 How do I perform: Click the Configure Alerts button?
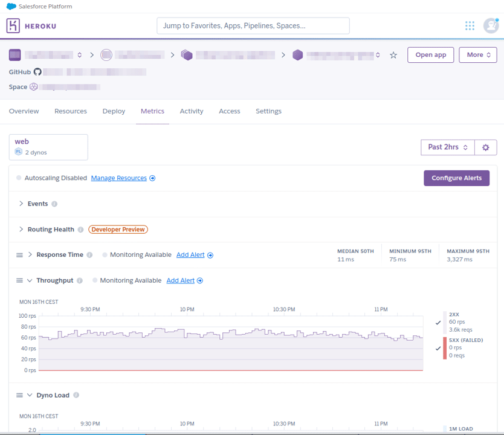[x=456, y=178]
